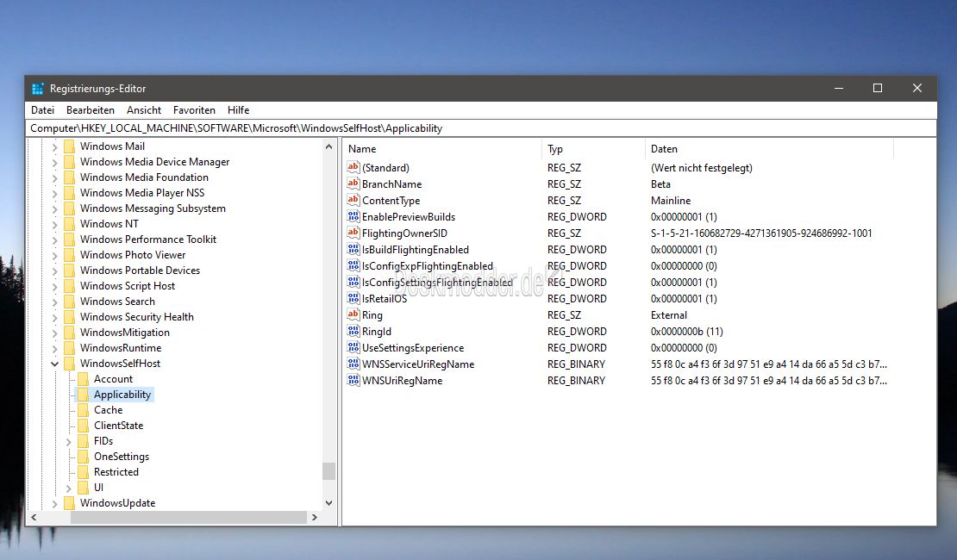
Task: Expand the Windows Security Health key
Action: coord(54,317)
